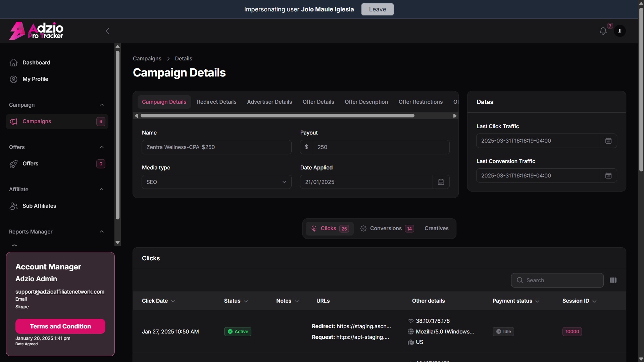Open the notifications bell
The image size is (644, 362).
pyautogui.click(x=603, y=31)
